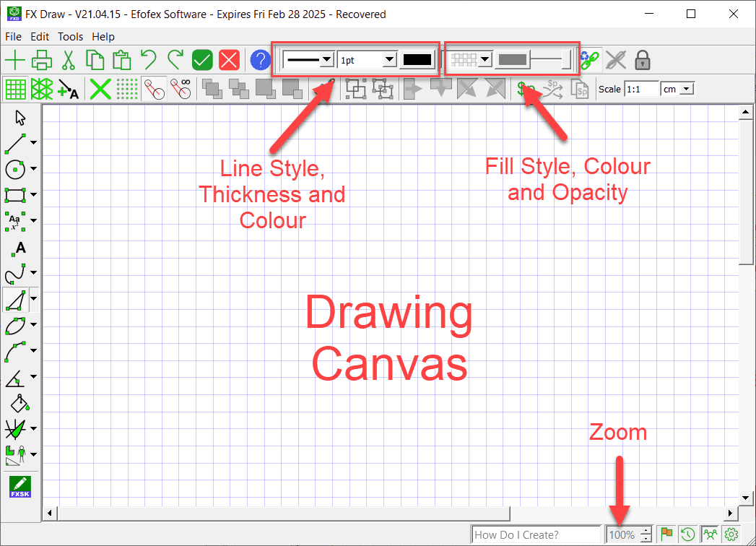Expand the line tool options arrow
756x546 pixels.
point(33,143)
